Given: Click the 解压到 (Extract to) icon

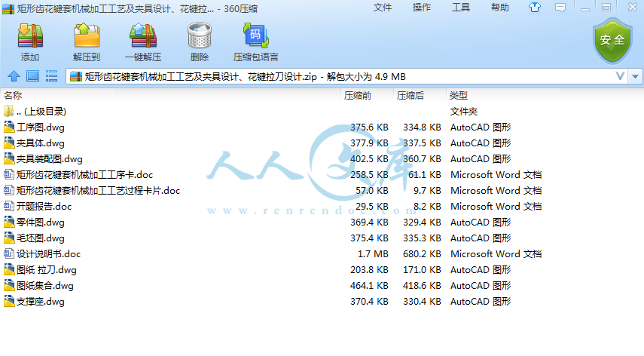Looking at the screenshot, I should coord(87,35).
